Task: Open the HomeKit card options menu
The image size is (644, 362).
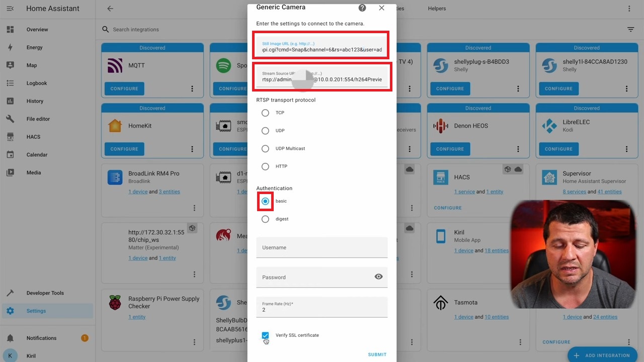Action: coord(192,149)
